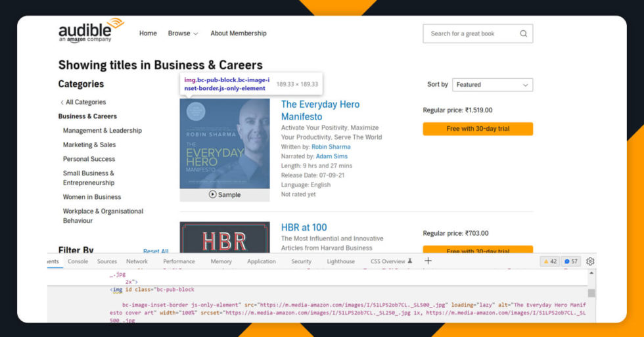This screenshot has height=337, width=644.
Task: Click the warnings count badge showing 42
Action: click(550, 261)
